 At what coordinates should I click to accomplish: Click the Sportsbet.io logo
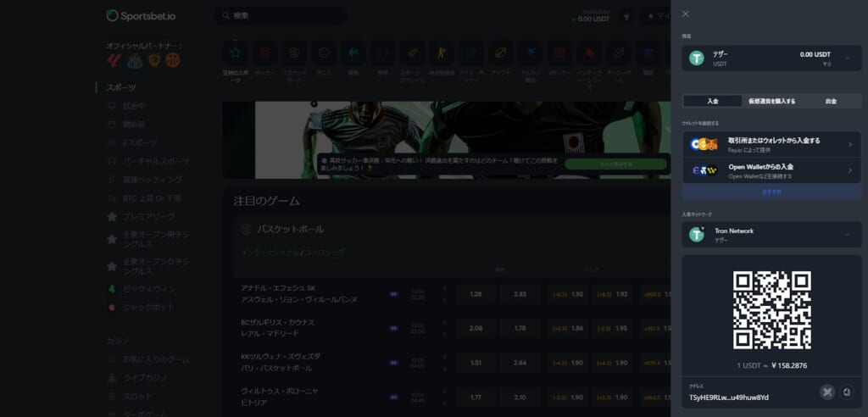(x=142, y=16)
